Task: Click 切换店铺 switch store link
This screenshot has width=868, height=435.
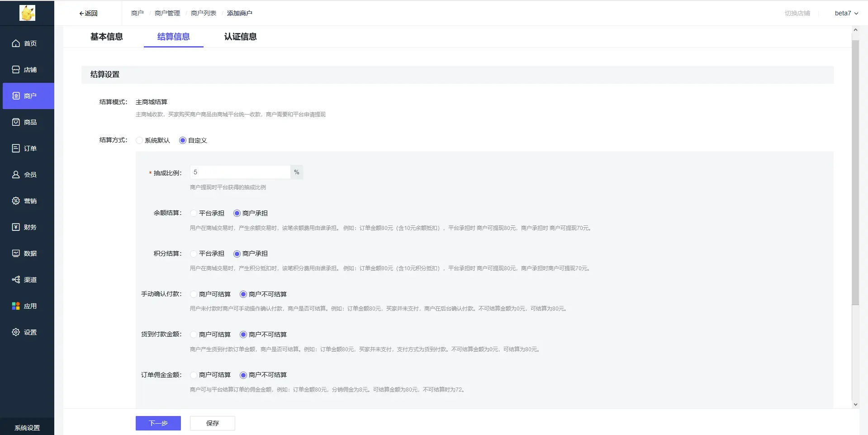Action: click(x=797, y=13)
